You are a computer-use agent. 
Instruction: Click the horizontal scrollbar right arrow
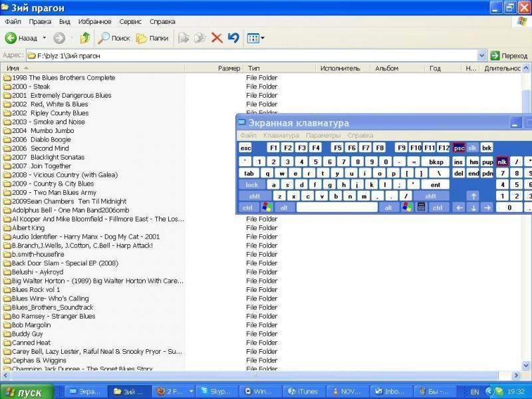[x=516, y=375]
